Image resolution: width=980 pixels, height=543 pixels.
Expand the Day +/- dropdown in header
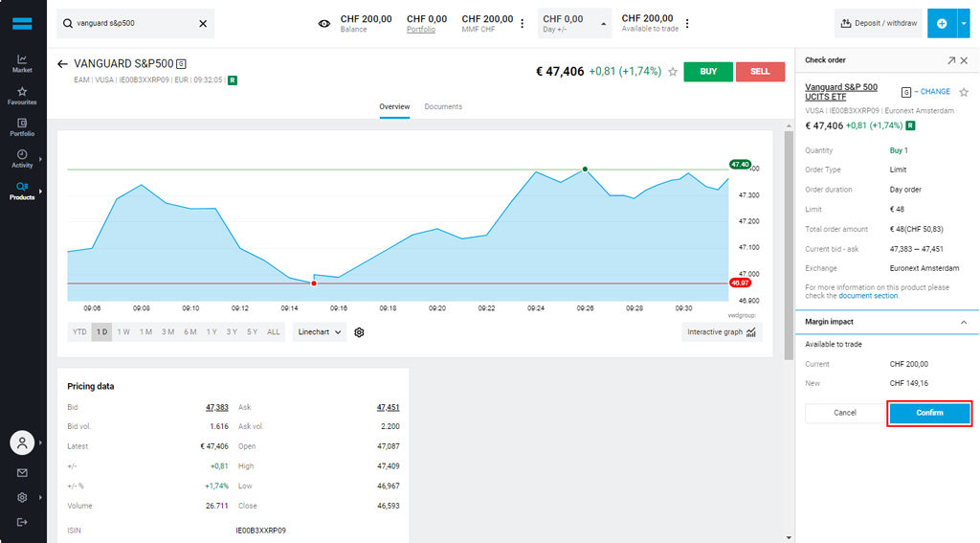point(603,24)
